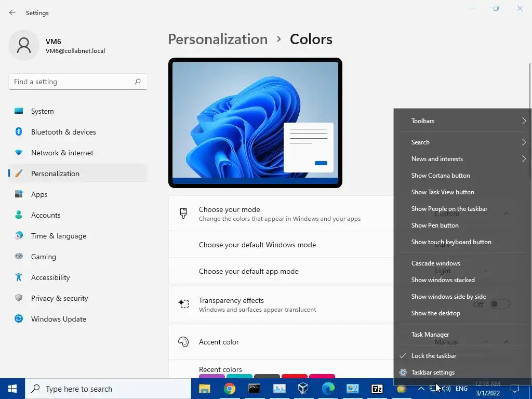Click the Windows 11 wallpaper preview thumbnail
532x399 pixels.
[255, 123]
